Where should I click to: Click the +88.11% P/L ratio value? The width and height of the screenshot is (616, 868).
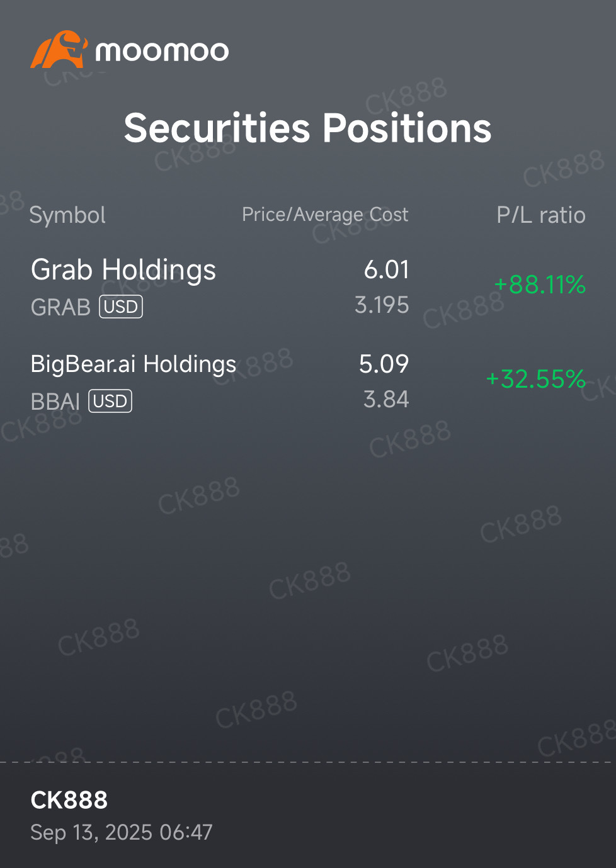540,285
